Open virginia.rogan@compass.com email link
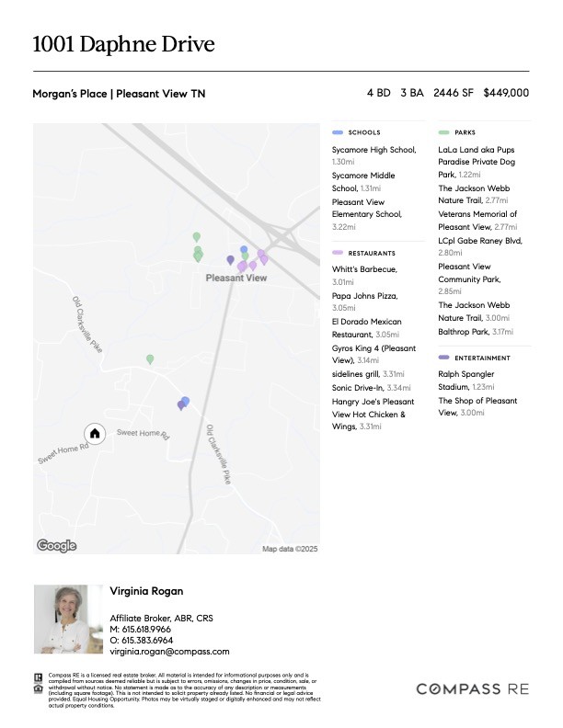 [169, 652]
